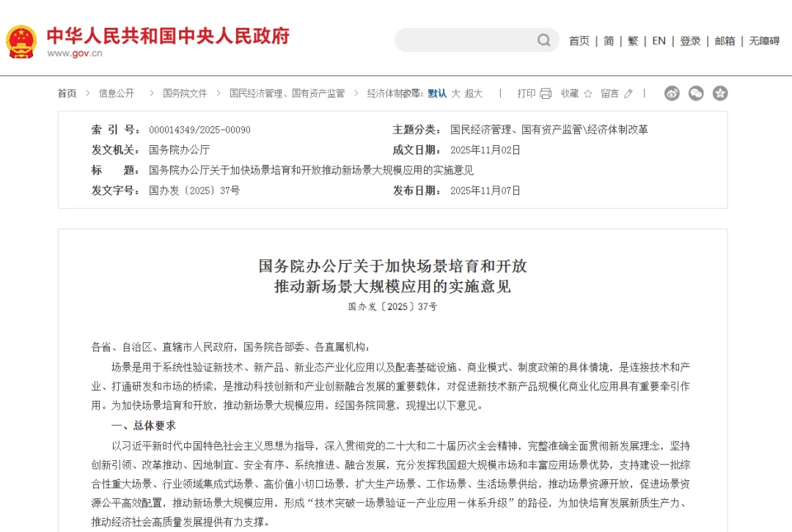Screen dimensions: 792x532
Task: Switch to Traditional Chinese via 繁
Action: [632, 41]
